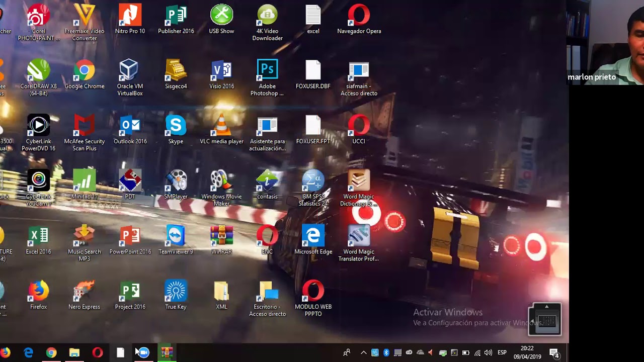
Task: Select the SMPlayer desktop shortcut
Action: pos(176,185)
